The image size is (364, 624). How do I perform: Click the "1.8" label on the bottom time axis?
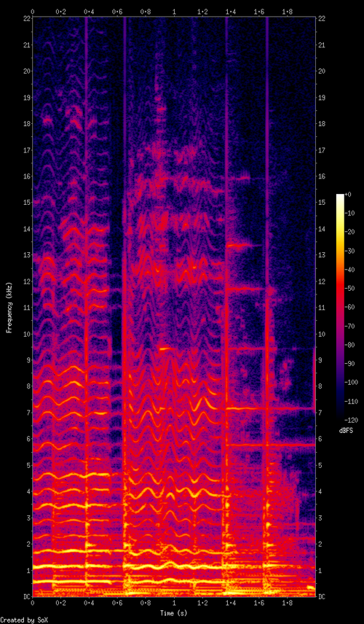(288, 603)
